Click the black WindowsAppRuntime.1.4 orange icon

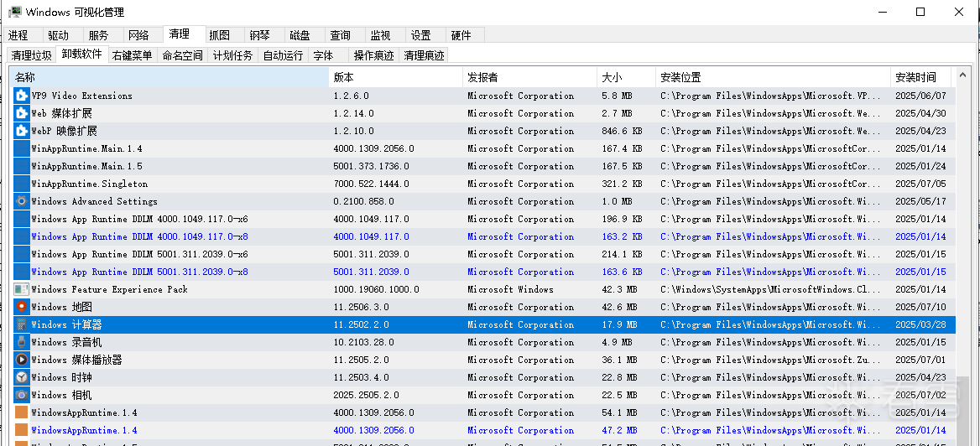click(x=21, y=413)
